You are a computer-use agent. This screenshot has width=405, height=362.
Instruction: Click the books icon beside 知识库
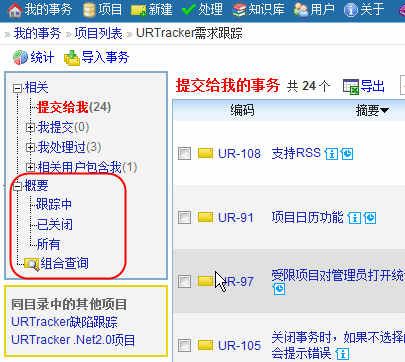(239, 10)
